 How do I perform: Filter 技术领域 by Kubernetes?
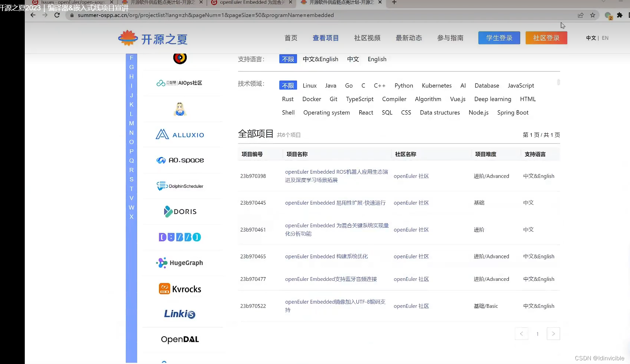[437, 85]
